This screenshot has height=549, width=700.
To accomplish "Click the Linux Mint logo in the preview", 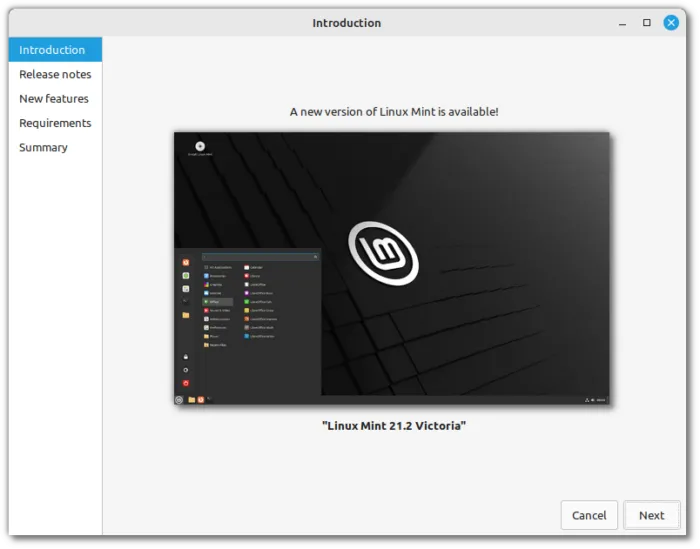I will (x=383, y=252).
